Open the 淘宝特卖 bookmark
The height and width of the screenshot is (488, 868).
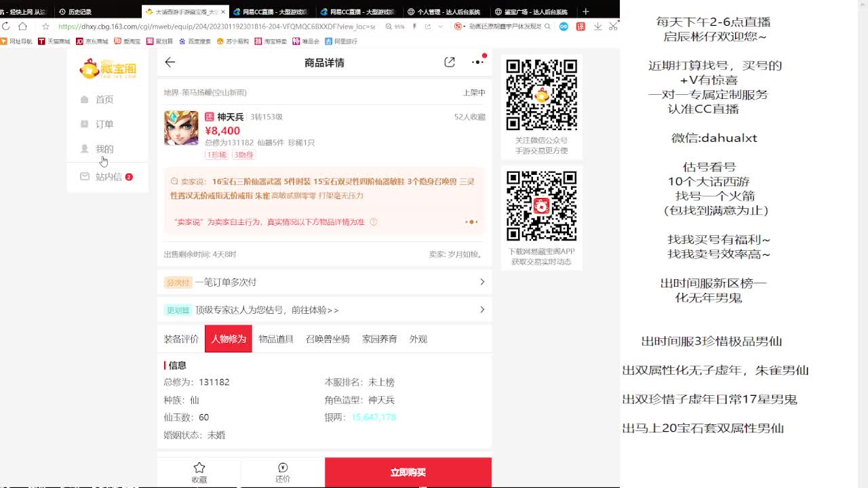[x=271, y=41]
